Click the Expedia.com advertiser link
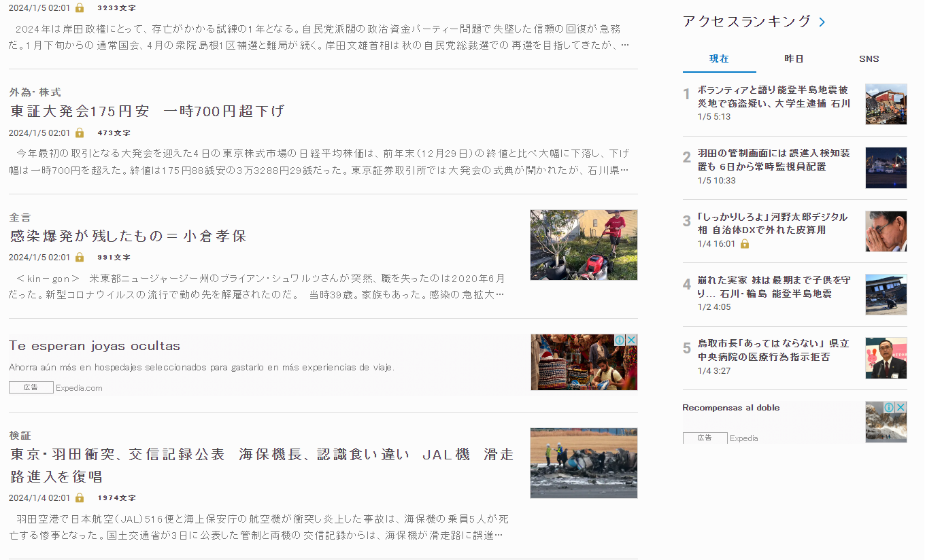The width and height of the screenshot is (925, 560). click(x=79, y=388)
